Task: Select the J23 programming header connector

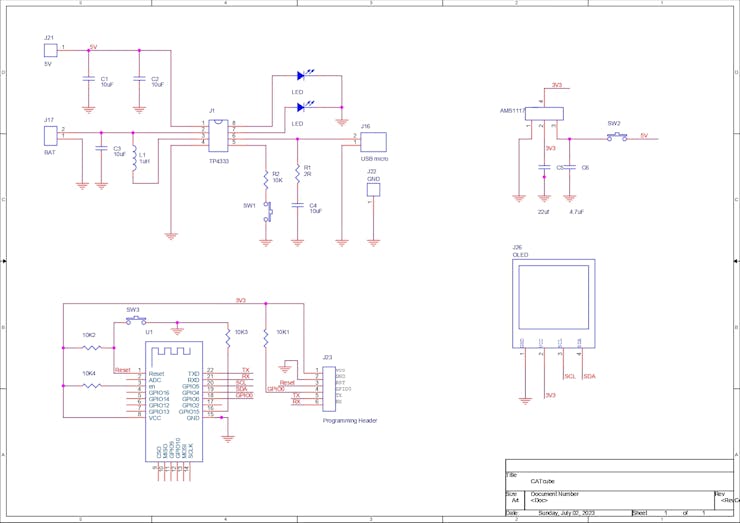Action: 329,389
